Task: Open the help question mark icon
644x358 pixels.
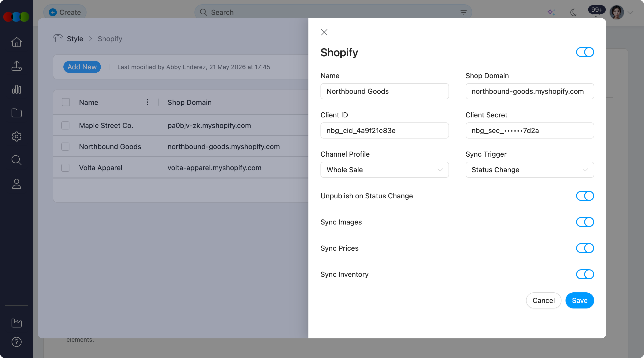Action: [x=17, y=342]
